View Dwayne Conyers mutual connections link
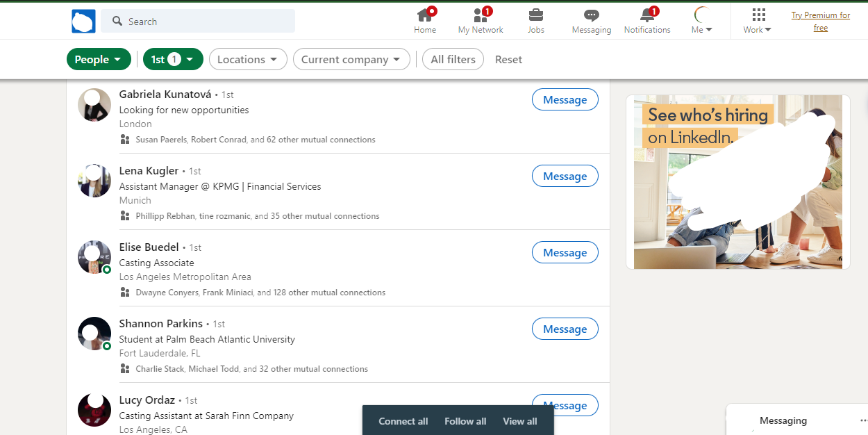Screen dimensions: 868x435 tap(260, 293)
